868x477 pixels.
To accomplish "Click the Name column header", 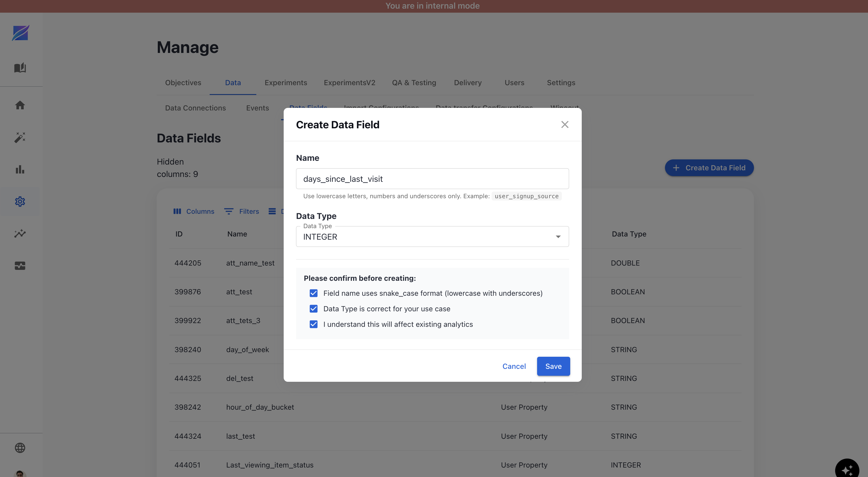I will pos(237,234).
